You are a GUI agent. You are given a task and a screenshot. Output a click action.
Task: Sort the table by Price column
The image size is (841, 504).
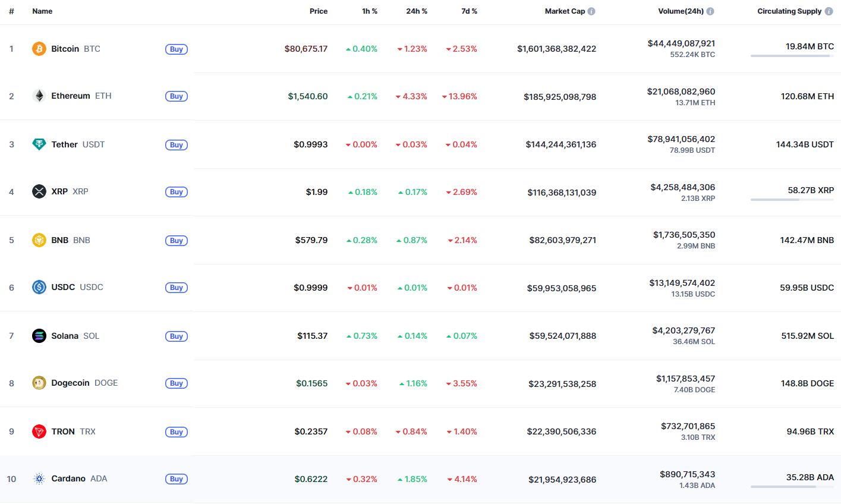[x=319, y=11]
